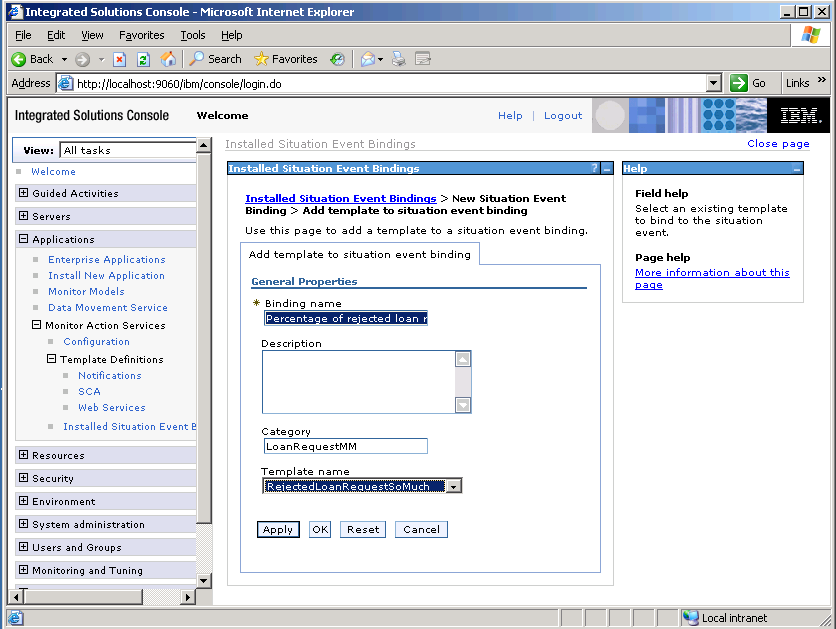Open the Forward button history dropdown arrow

101,59
